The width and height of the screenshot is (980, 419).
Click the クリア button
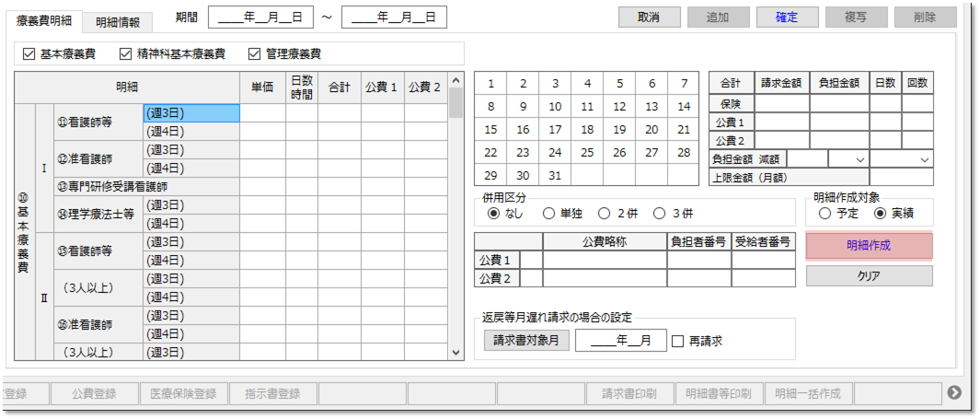(x=869, y=275)
